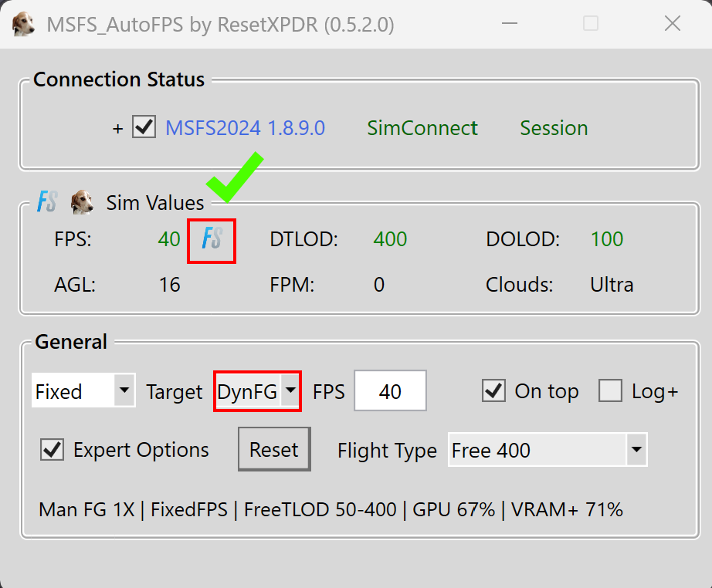Expand the Flight Type Free 400 dropdown
This screenshot has height=588, width=712.
coord(548,450)
